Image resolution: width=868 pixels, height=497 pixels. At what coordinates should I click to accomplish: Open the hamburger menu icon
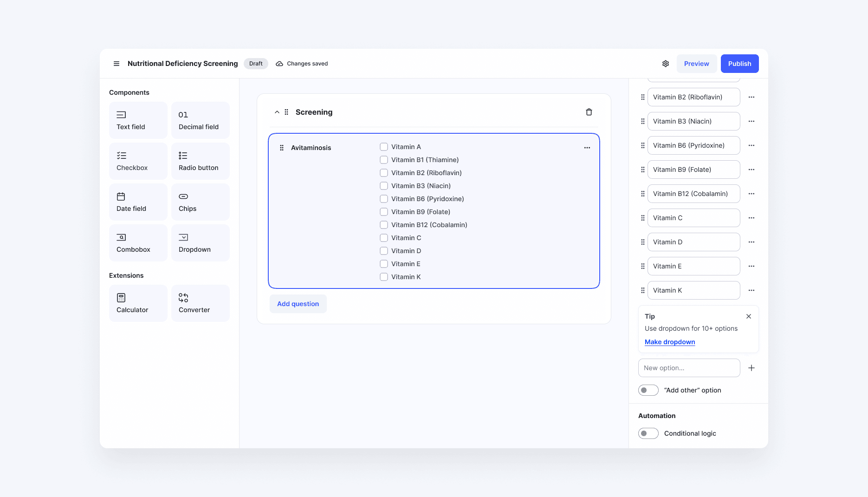click(117, 64)
